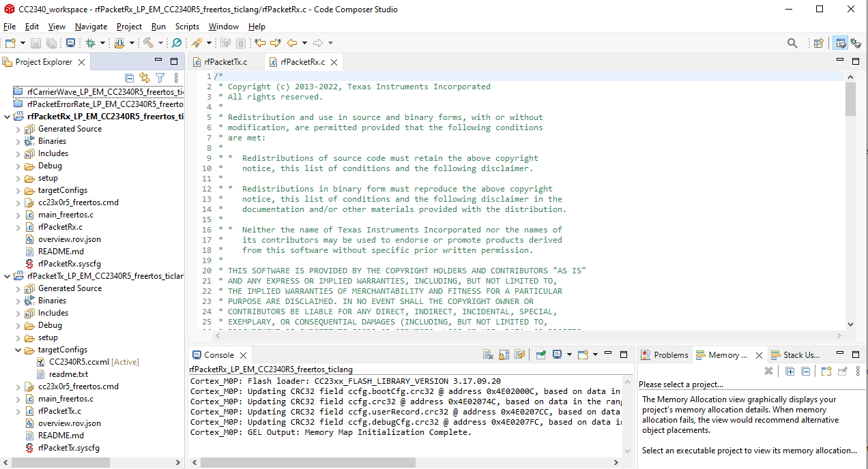Toggle Scroll Lock in Console toolbar
The image size is (868, 469).
(x=504, y=354)
